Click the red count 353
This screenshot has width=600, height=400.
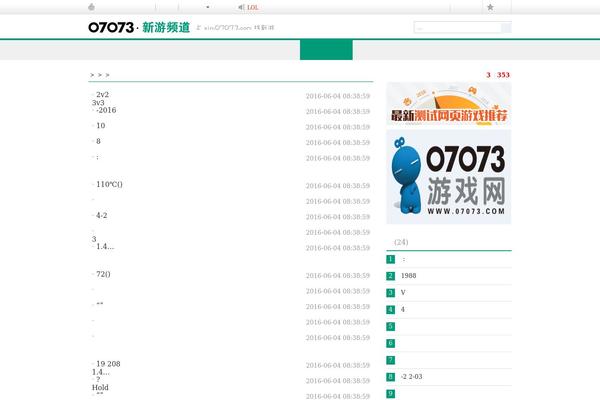[503, 75]
